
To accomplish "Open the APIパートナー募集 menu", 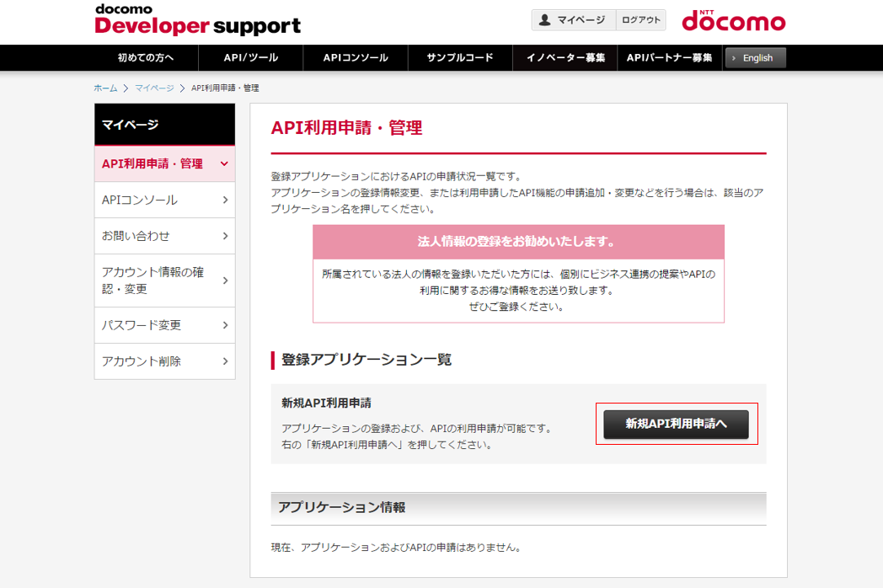I will click(x=670, y=57).
